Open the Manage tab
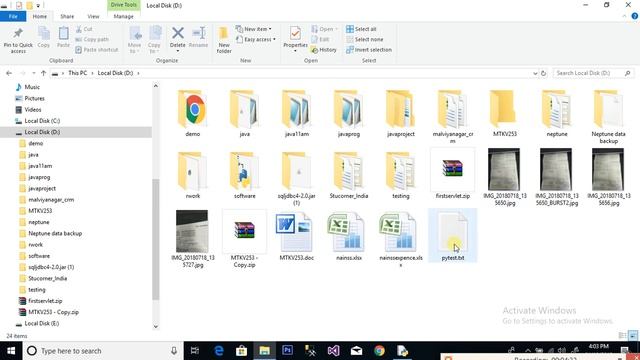Image resolution: width=640 pixels, height=360 pixels. pyautogui.click(x=123, y=16)
